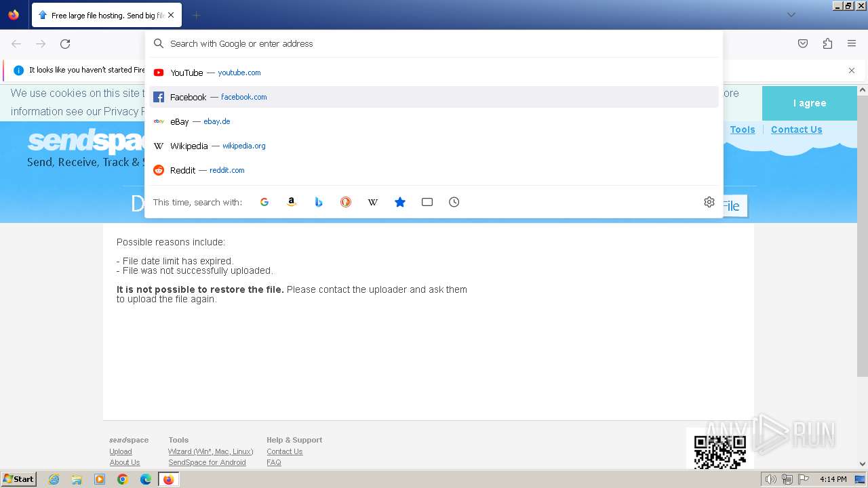Screen dimensions: 868x488
Task: Open the Extensions puzzle icon
Action: (x=827, y=44)
